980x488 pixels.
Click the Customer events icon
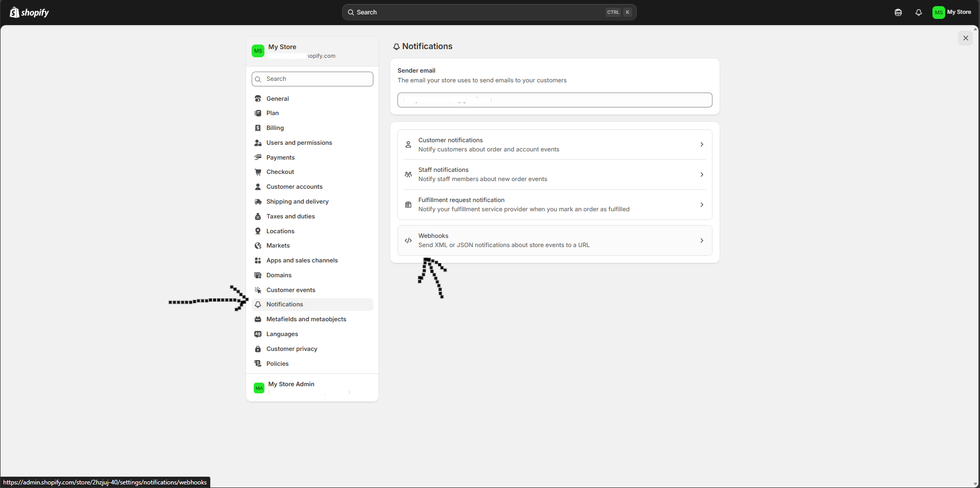[x=258, y=290]
